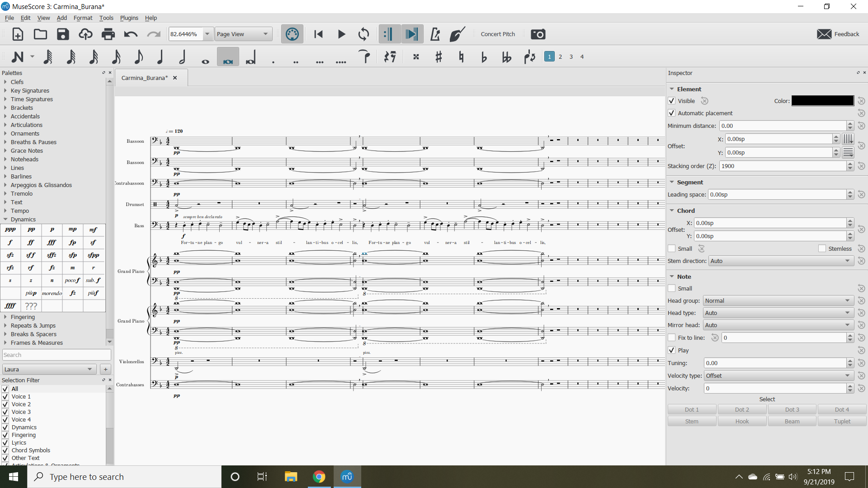
Task: Click the Metronome icon
Action: (434, 34)
